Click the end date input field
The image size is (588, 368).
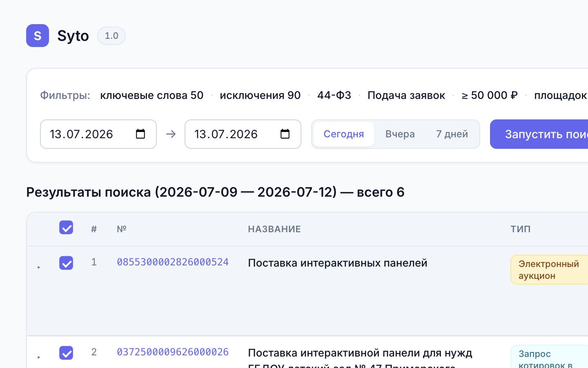tap(243, 134)
